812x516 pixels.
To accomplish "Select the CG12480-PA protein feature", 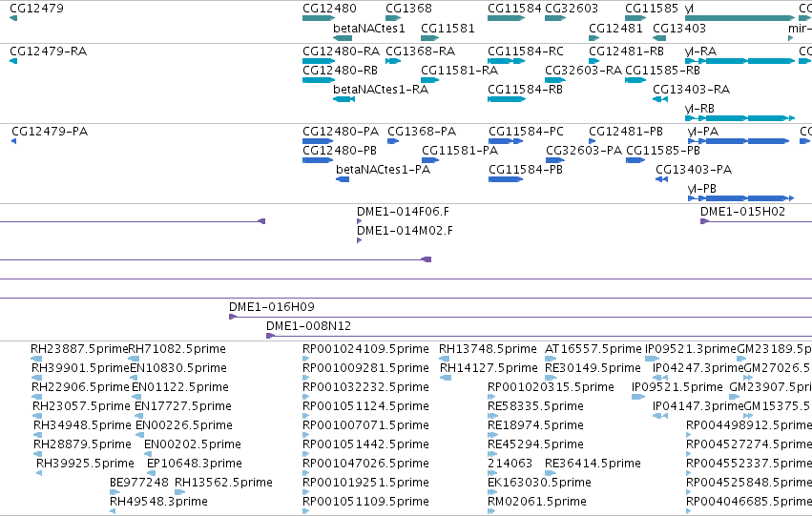I will click(318, 141).
